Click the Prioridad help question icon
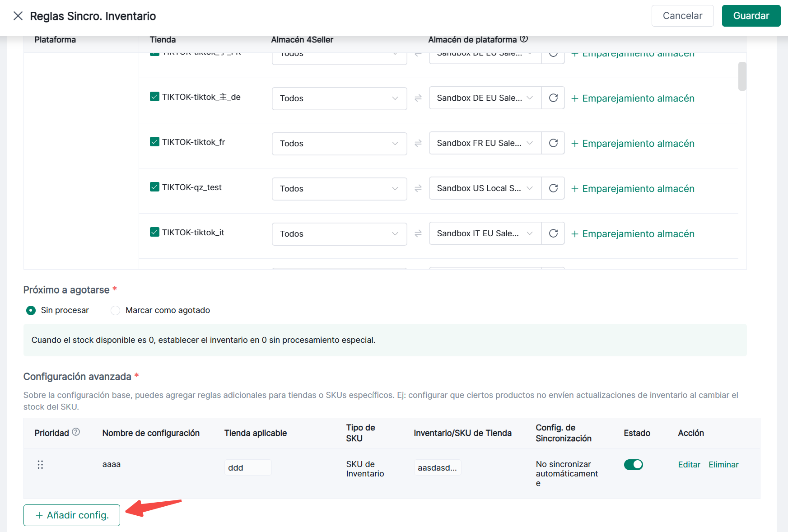 [76, 432]
